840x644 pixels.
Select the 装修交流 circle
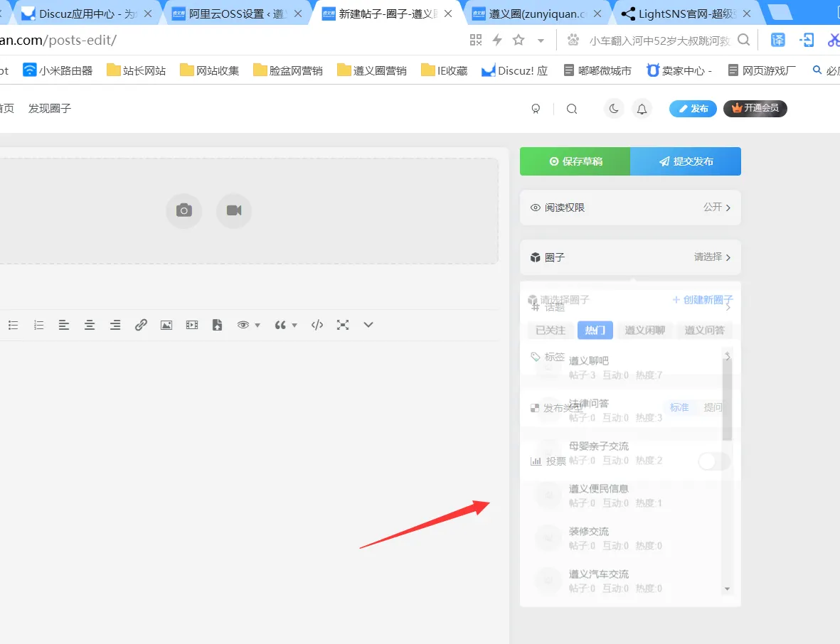point(624,539)
